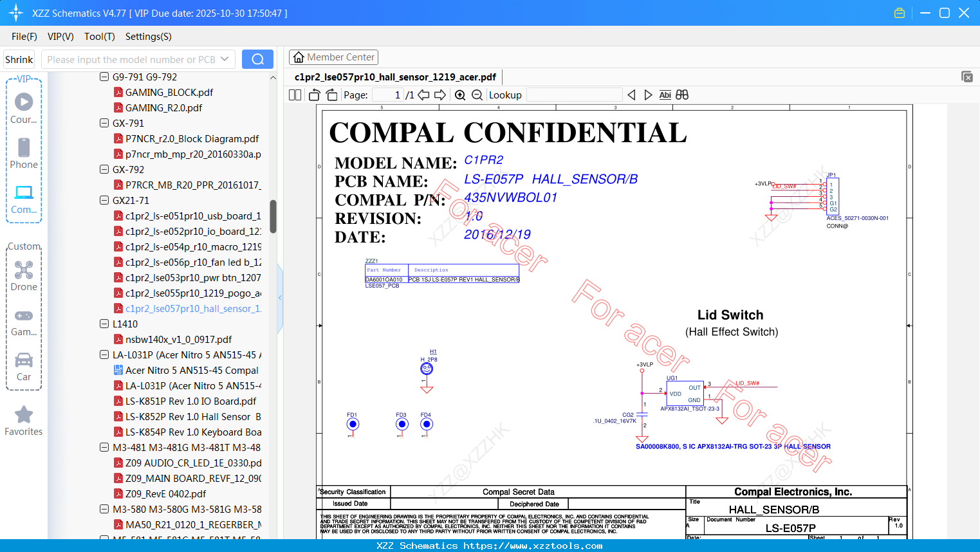Open GAMING_BLOCK.pdf in the tree
The width and height of the screenshot is (980, 552).
pyautogui.click(x=169, y=92)
